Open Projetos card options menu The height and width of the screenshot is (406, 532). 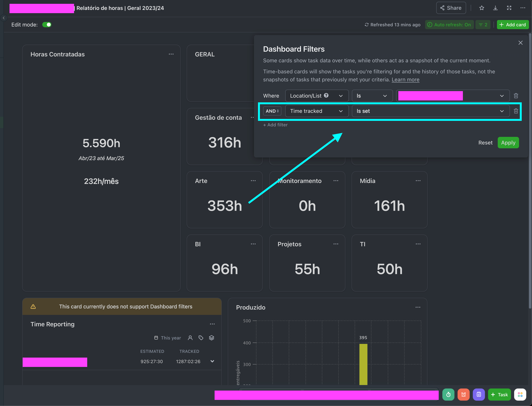(336, 244)
